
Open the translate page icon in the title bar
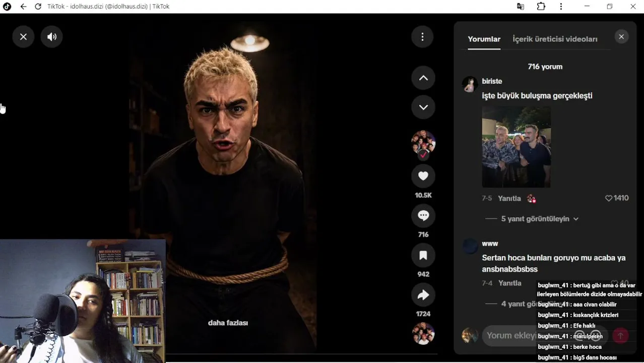coord(521,7)
